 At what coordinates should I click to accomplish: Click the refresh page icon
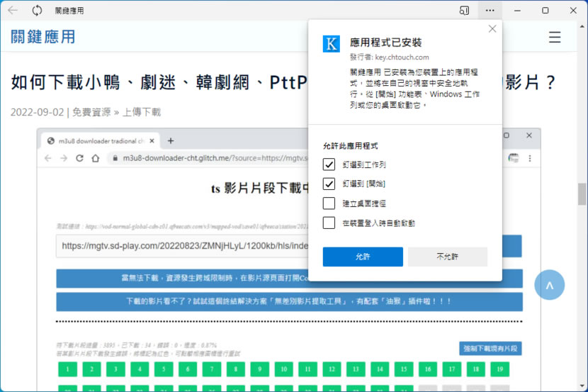pyautogui.click(x=37, y=11)
